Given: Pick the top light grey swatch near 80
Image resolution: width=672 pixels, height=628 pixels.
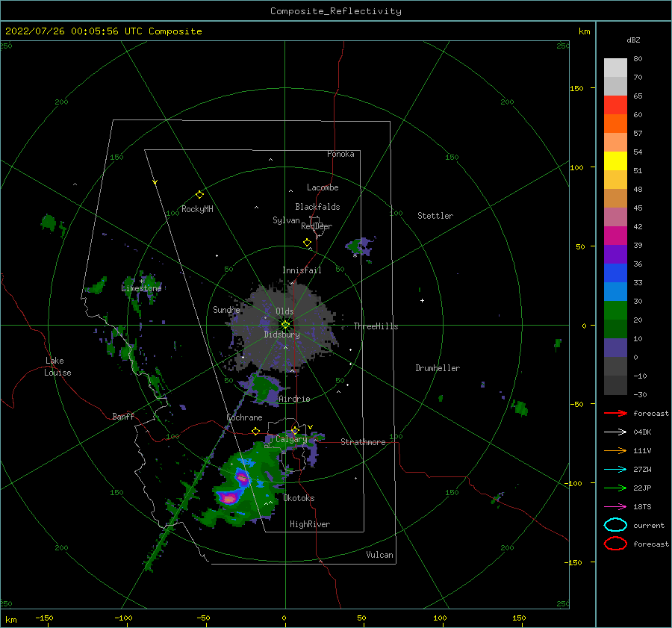Looking at the screenshot, I should (615, 67).
